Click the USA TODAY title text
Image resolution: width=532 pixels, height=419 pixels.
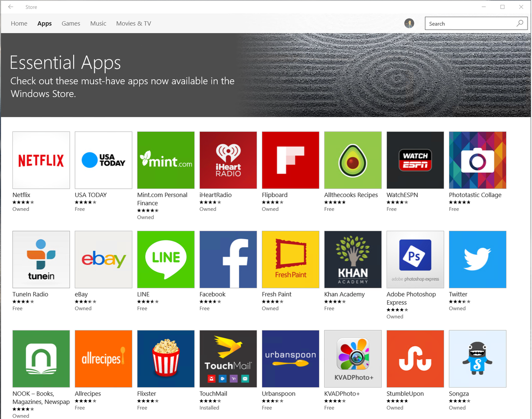[91, 195]
